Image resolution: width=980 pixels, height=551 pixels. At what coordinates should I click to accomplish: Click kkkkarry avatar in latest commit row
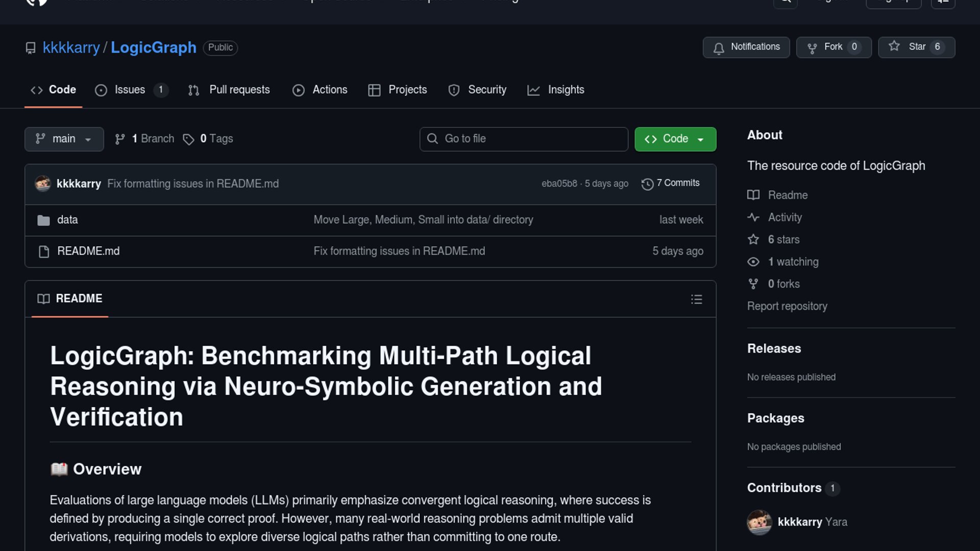43,184
